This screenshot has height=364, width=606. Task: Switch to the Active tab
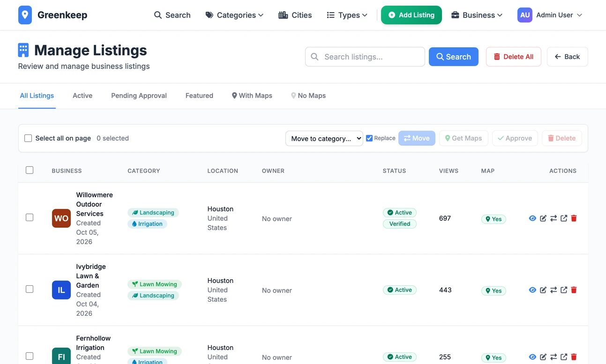(82, 96)
